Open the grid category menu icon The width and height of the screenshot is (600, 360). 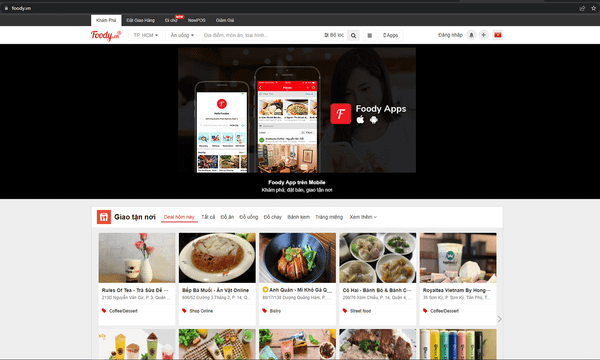coord(370,35)
